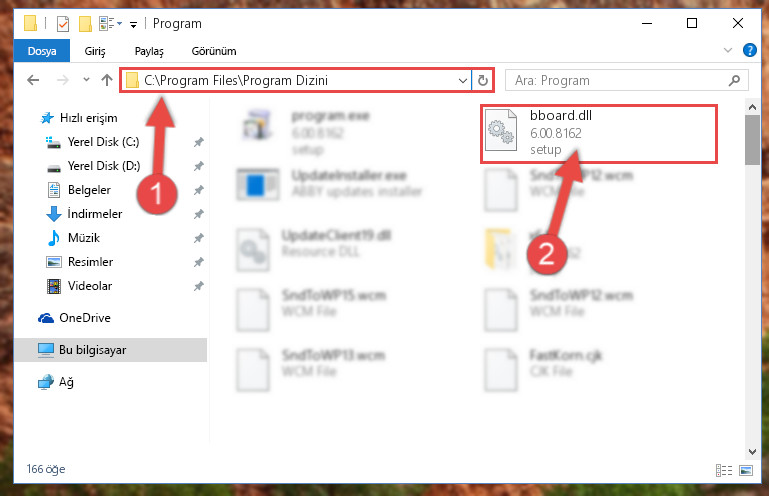Screen dimensions: 769x496
Task: Expand the ribbon with chevron
Action: [728, 50]
